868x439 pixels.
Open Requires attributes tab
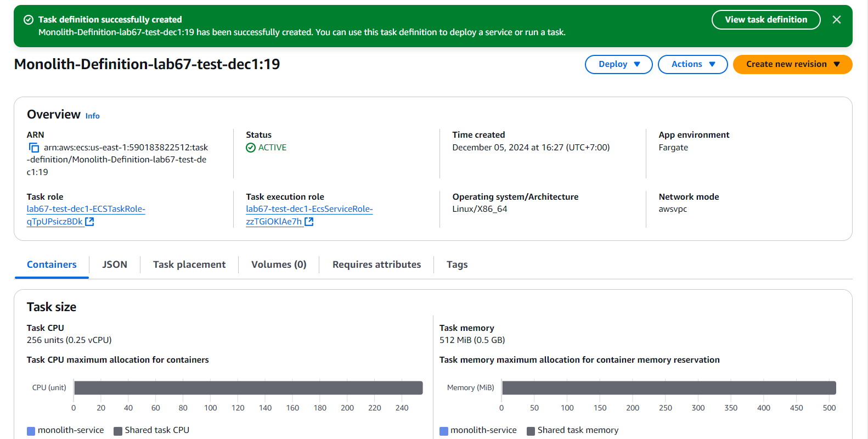coord(377,264)
